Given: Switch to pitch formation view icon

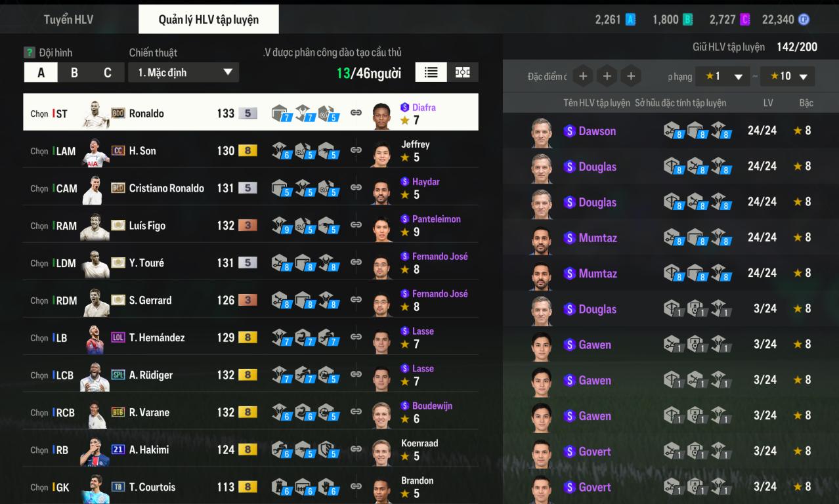Looking at the screenshot, I should point(463,73).
